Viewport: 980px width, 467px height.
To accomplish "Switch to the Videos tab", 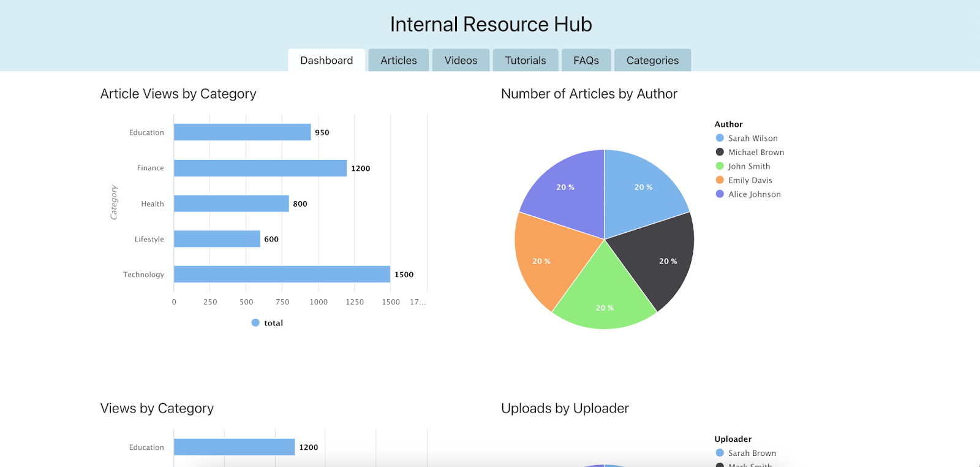I will click(x=461, y=61).
